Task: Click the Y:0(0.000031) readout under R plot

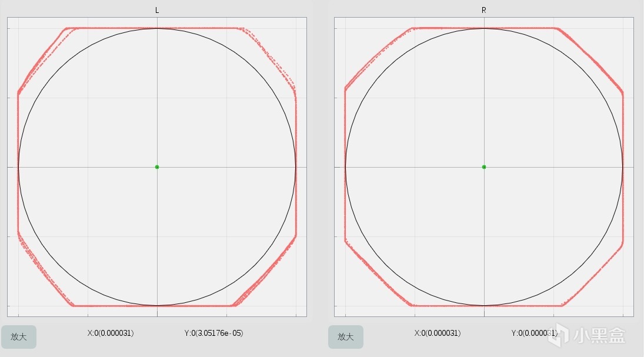Action: click(535, 333)
